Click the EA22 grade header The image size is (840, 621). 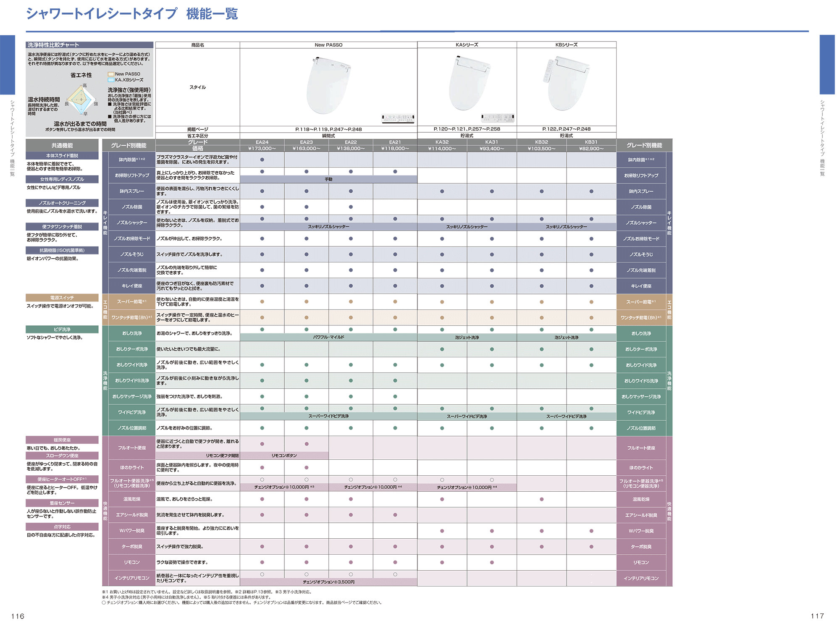click(x=351, y=142)
